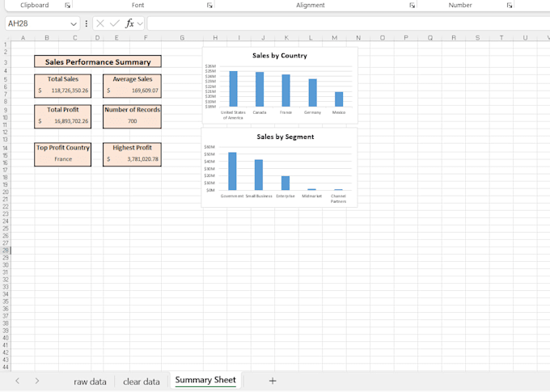Go to next sheet tab arrow
Screen dimensions: 550x392
pyautogui.click(x=37, y=381)
